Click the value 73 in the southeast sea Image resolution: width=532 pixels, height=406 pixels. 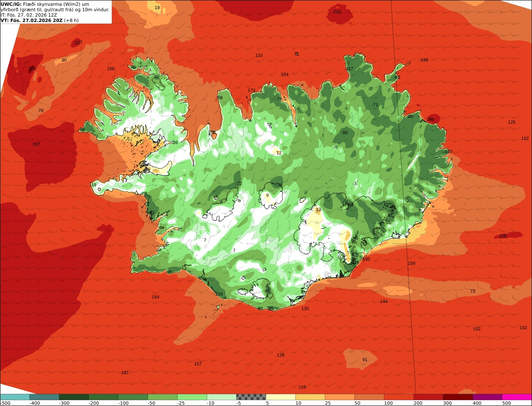pyautogui.click(x=473, y=291)
